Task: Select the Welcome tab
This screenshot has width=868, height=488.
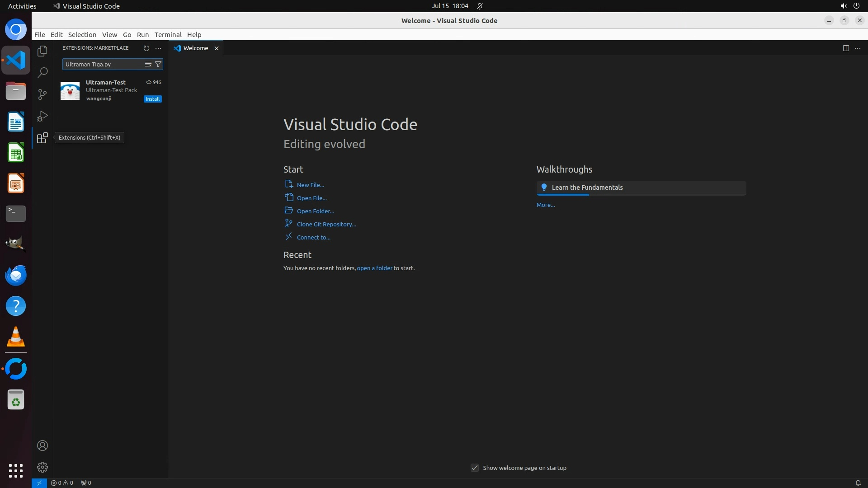Action: [x=195, y=48]
